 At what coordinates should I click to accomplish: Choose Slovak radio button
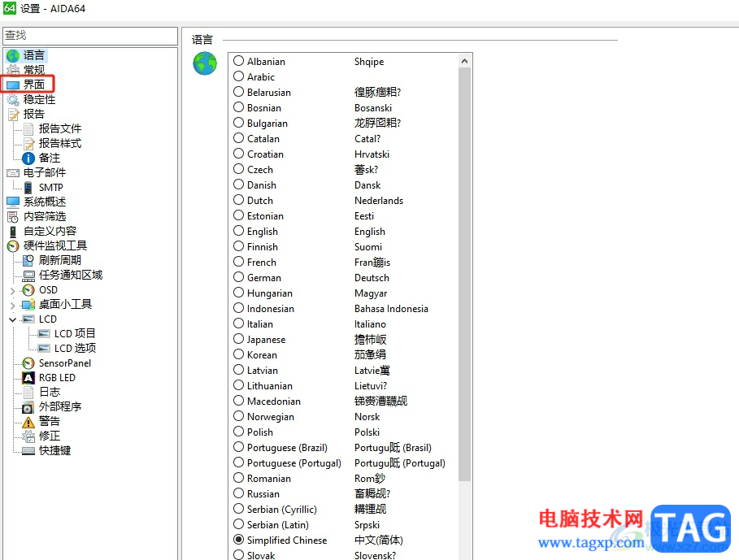[238, 555]
